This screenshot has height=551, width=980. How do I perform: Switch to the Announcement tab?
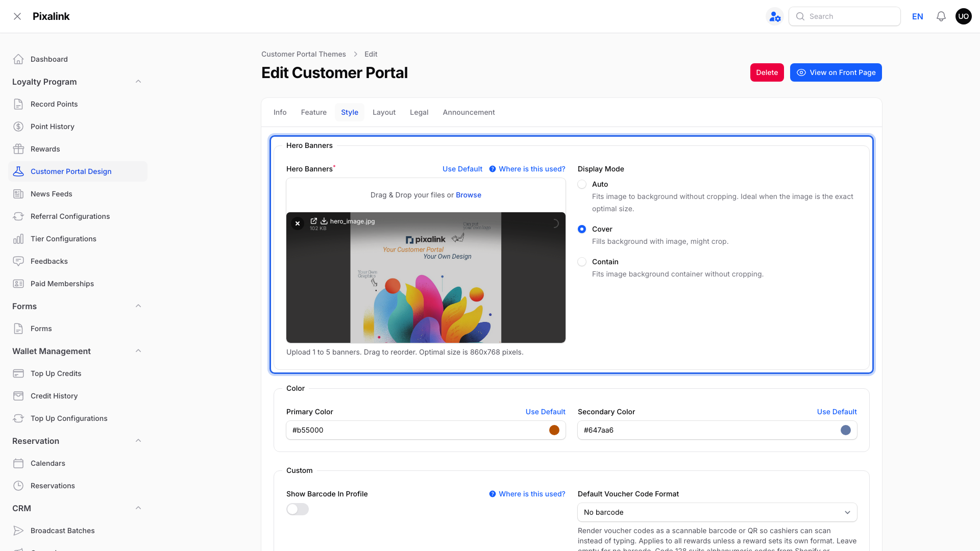pyautogui.click(x=469, y=112)
